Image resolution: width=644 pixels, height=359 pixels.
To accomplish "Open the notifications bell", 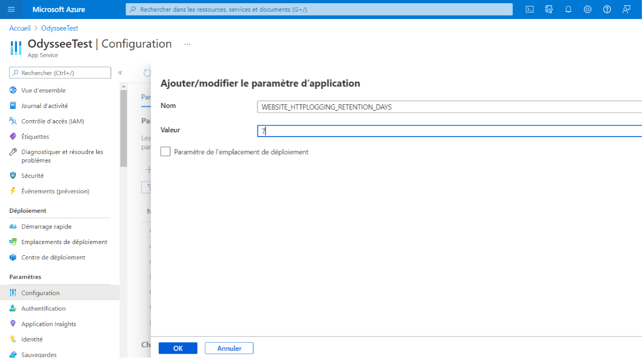I will coord(568,10).
